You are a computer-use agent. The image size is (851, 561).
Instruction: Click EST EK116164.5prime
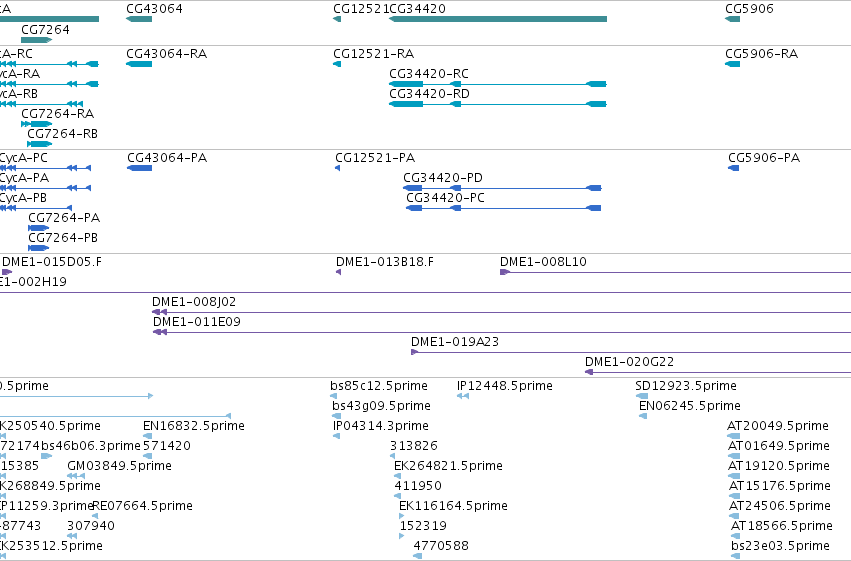[x=453, y=507]
